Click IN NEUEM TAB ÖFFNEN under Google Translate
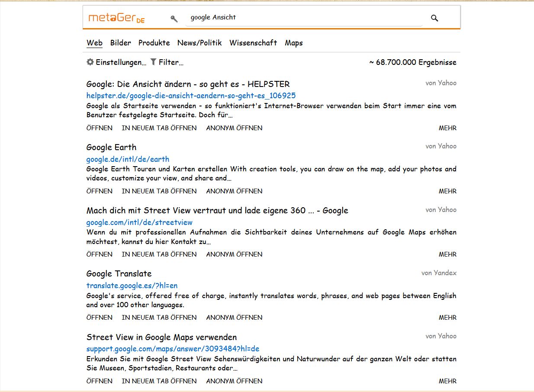 tap(159, 317)
